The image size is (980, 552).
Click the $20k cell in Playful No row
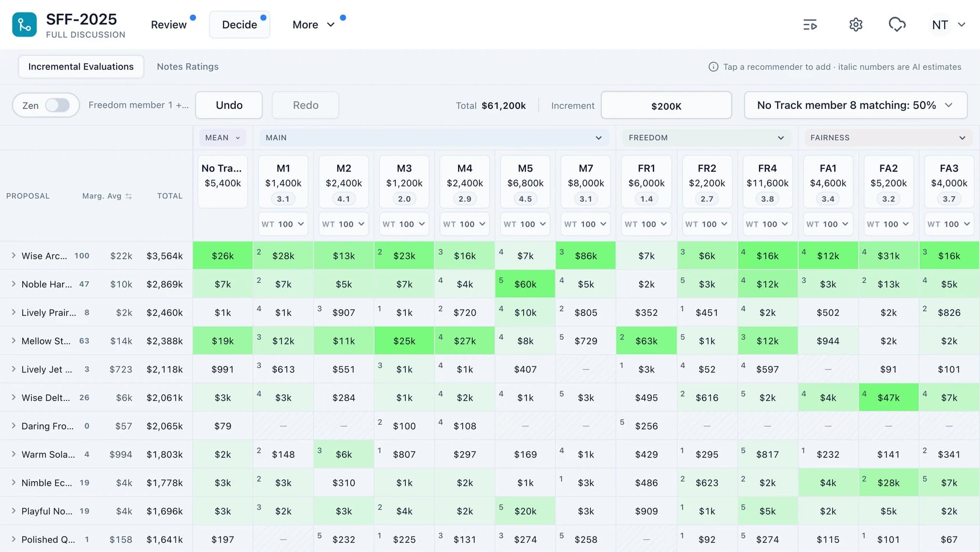tap(525, 512)
